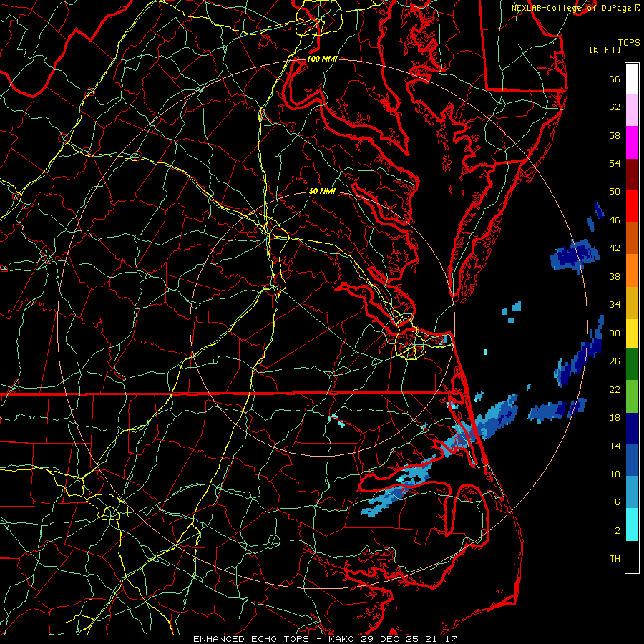Click the '26' legend value
Image resolution: width=644 pixels, height=644 pixels.
click(x=615, y=361)
